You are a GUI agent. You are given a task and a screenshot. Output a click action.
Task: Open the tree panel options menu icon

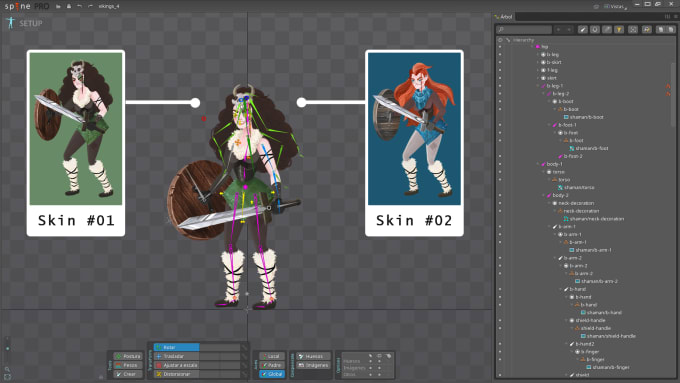pos(676,17)
